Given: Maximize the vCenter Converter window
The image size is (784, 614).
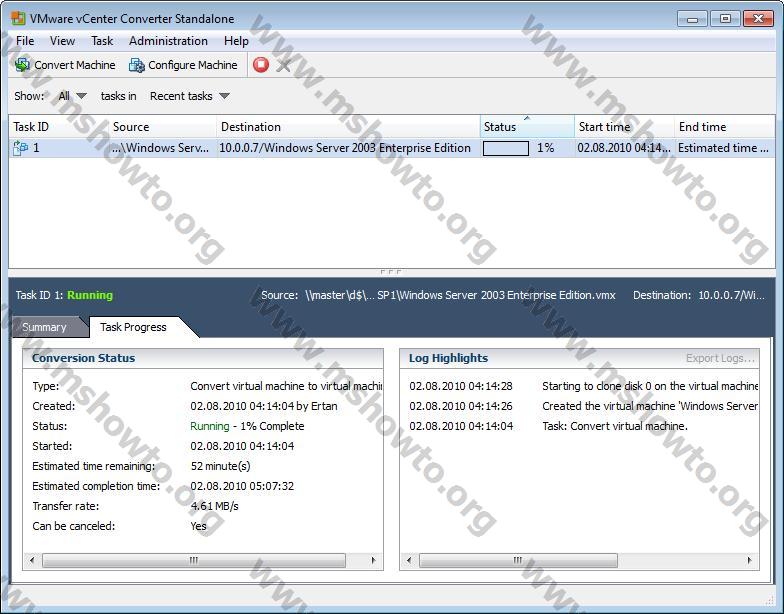Looking at the screenshot, I should tap(725, 19).
